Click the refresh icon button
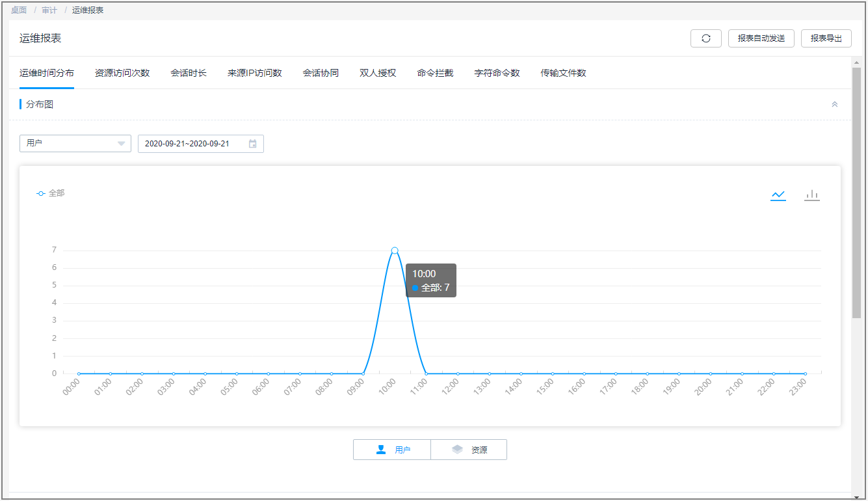The image size is (868, 501). point(706,38)
